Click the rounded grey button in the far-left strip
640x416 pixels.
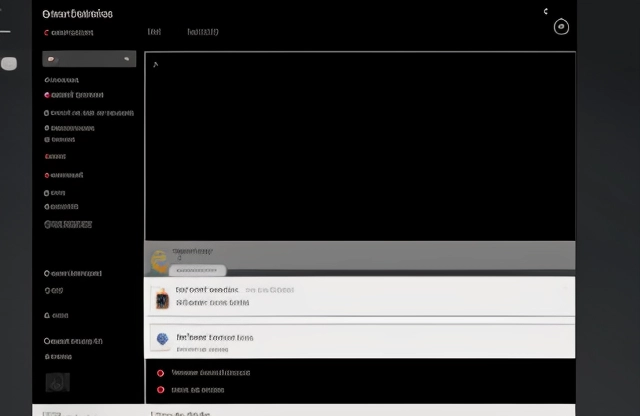coord(9,64)
